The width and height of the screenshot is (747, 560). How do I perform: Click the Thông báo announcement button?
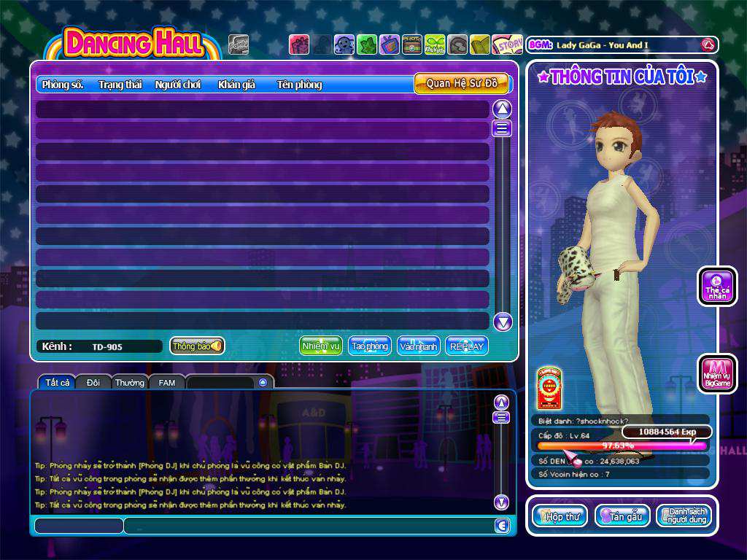[197, 346]
